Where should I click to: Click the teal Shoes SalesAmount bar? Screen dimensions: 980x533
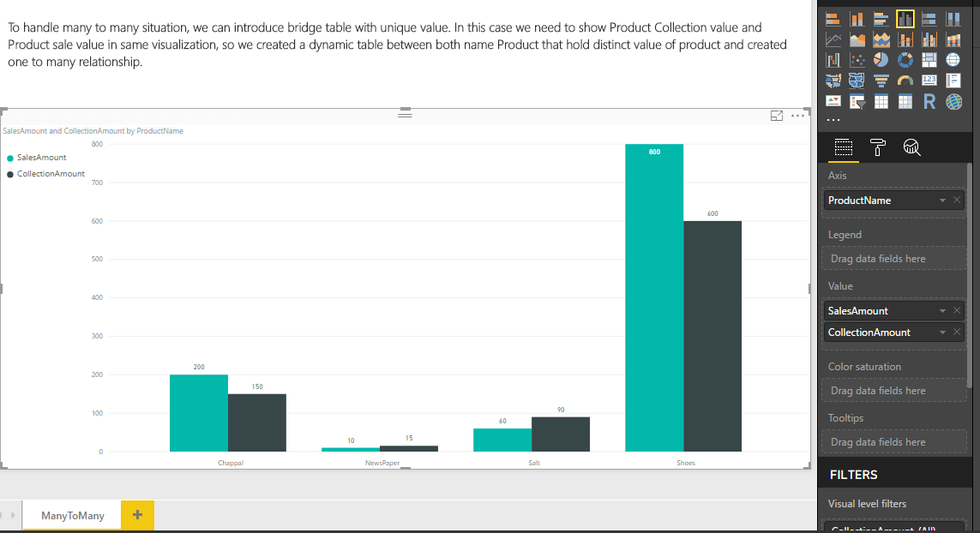[654, 300]
